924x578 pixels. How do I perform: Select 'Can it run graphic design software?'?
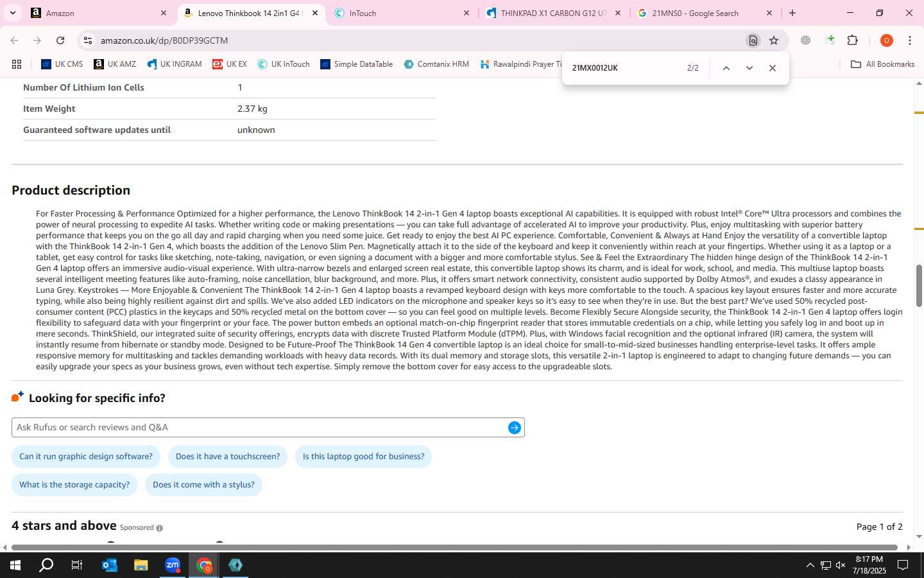(x=86, y=457)
